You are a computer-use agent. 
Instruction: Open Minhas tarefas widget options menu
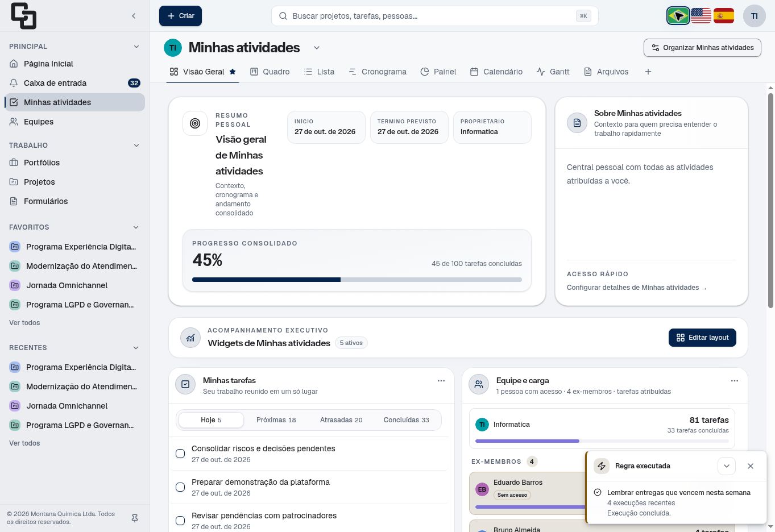point(441,381)
